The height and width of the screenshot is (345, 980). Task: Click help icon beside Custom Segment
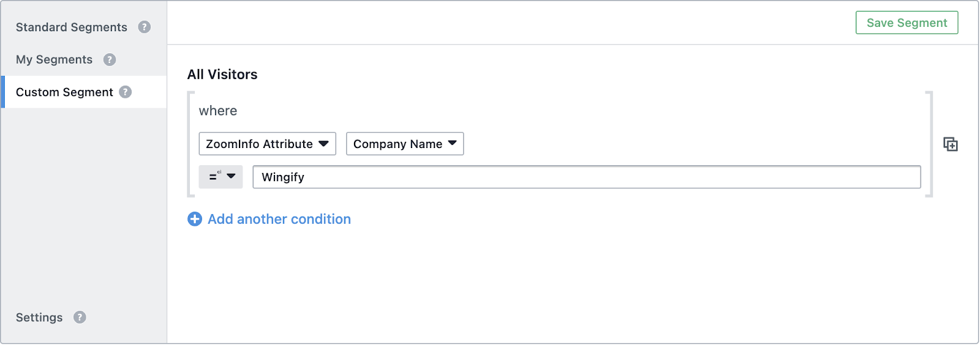click(125, 92)
